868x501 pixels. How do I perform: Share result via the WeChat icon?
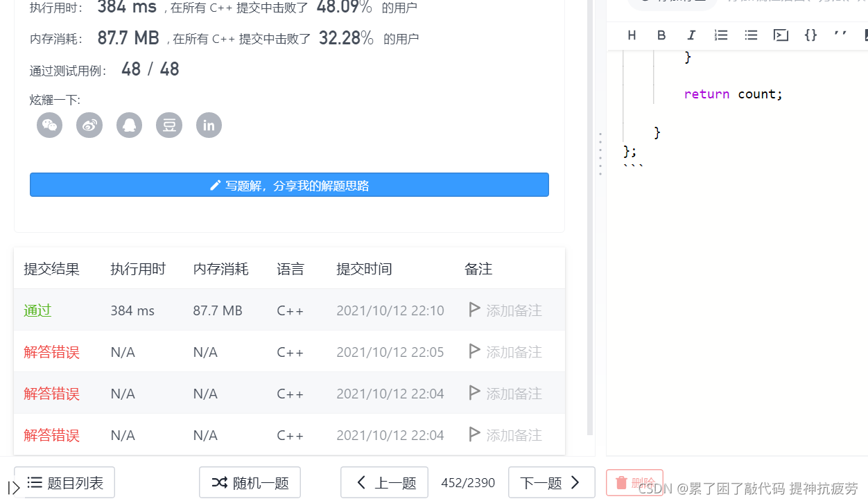[x=50, y=125]
